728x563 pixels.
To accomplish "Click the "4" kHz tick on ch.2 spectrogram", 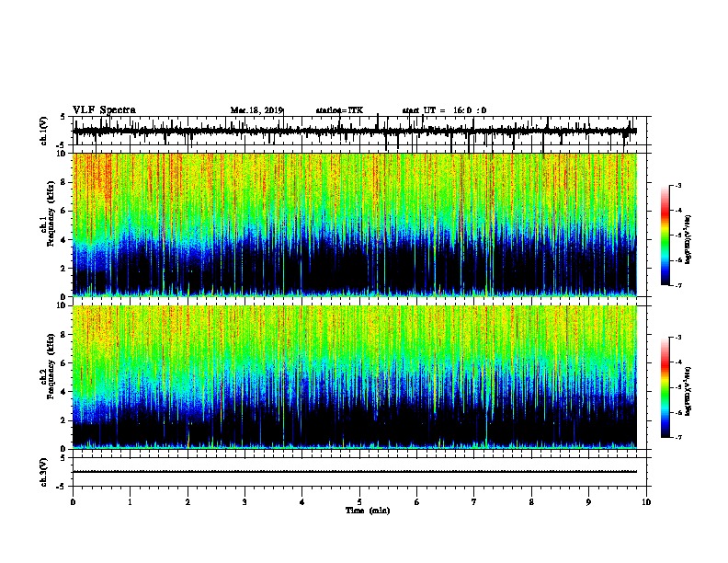I will coord(64,392).
